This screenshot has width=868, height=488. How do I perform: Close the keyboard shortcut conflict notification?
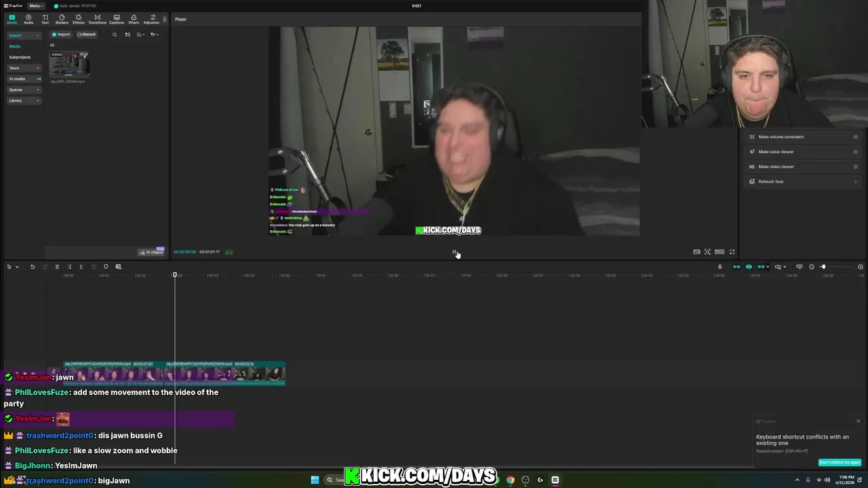pos(858,421)
